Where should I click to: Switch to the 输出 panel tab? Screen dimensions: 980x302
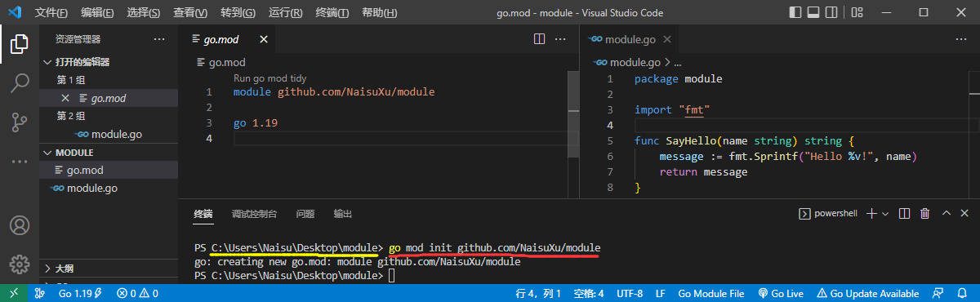pos(342,214)
